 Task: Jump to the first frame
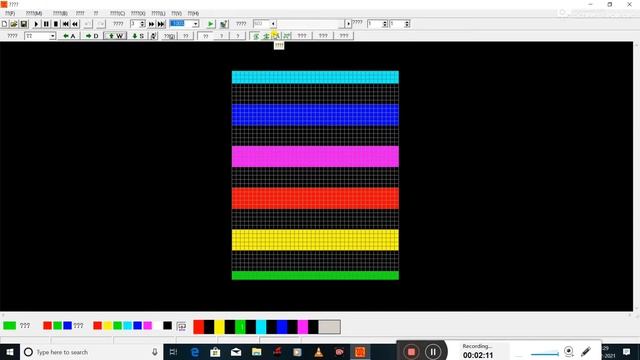[x=65, y=24]
